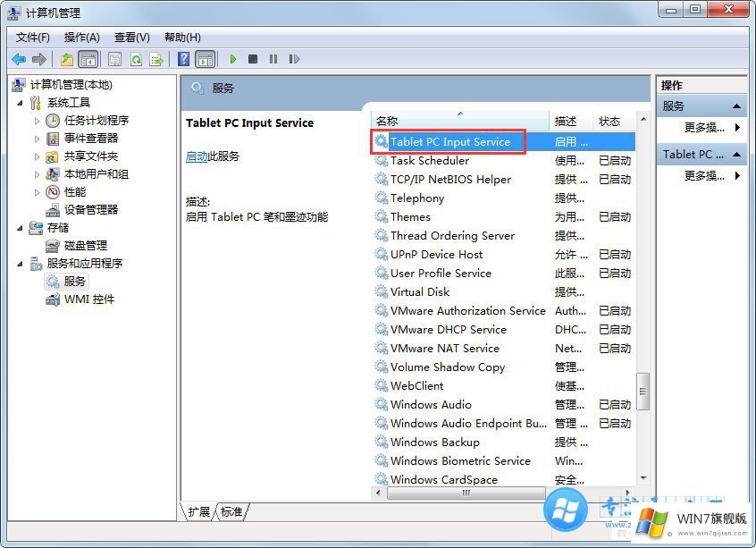Expand the 事件查看器 node arrow
Image resolution: width=756 pixels, height=548 pixels.
tap(37, 139)
